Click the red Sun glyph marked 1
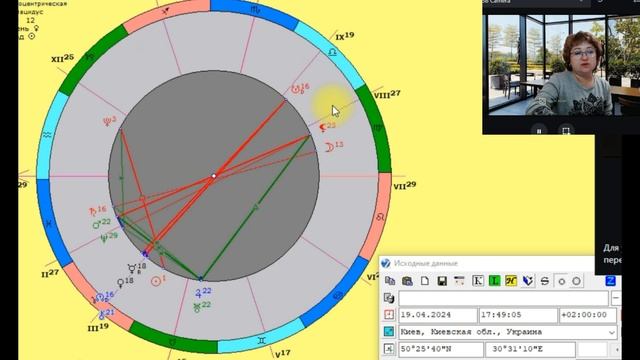The height and width of the screenshot is (360, 640). (156, 281)
